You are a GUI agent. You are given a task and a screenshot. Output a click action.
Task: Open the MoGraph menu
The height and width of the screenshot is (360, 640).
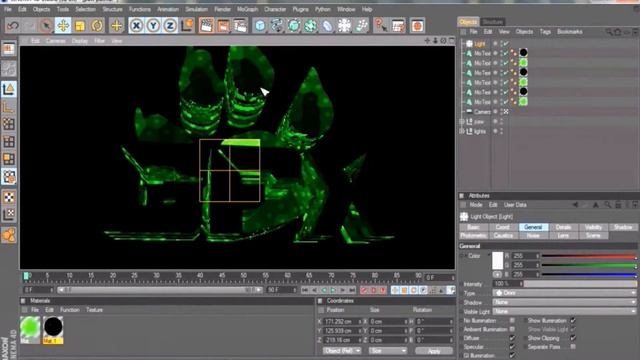click(x=247, y=9)
